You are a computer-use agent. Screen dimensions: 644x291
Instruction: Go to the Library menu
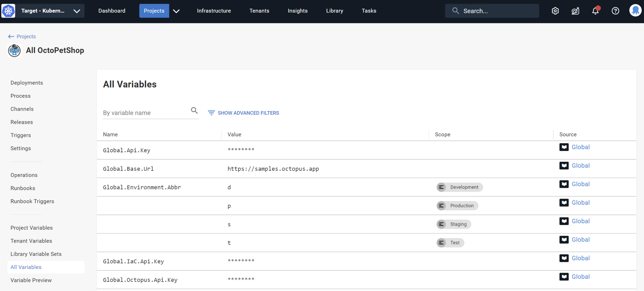pos(334,11)
